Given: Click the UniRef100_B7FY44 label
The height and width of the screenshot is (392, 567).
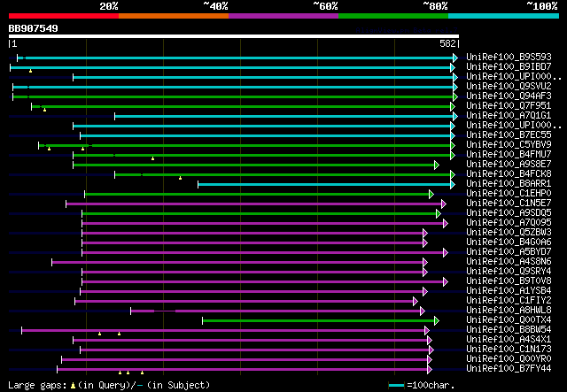Looking at the screenshot, I should pyautogui.click(x=509, y=369).
